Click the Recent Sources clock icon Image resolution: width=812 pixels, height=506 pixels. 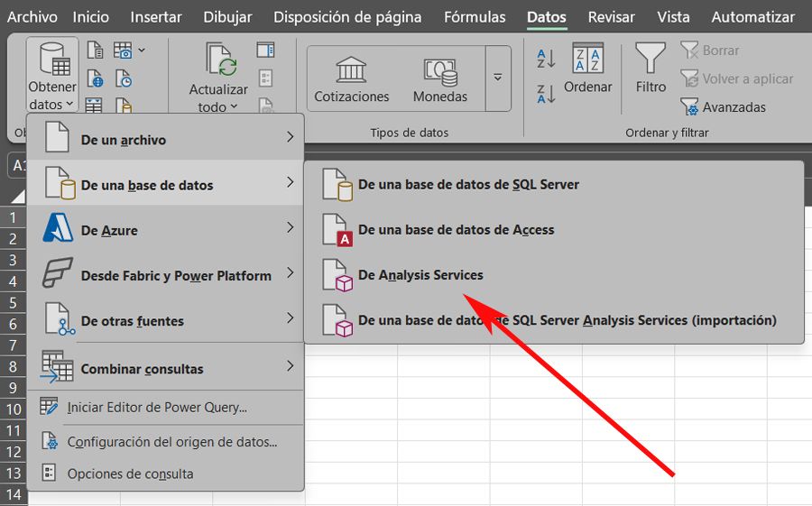(x=124, y=78)
